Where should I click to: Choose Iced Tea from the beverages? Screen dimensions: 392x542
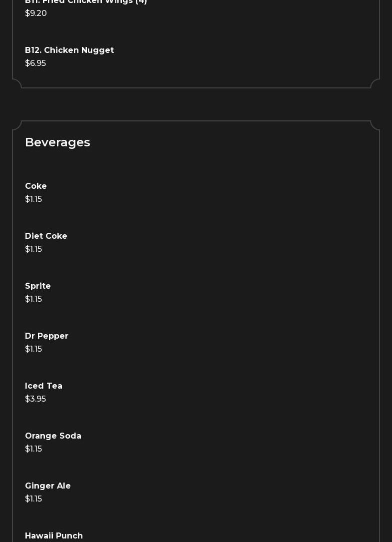43,386
